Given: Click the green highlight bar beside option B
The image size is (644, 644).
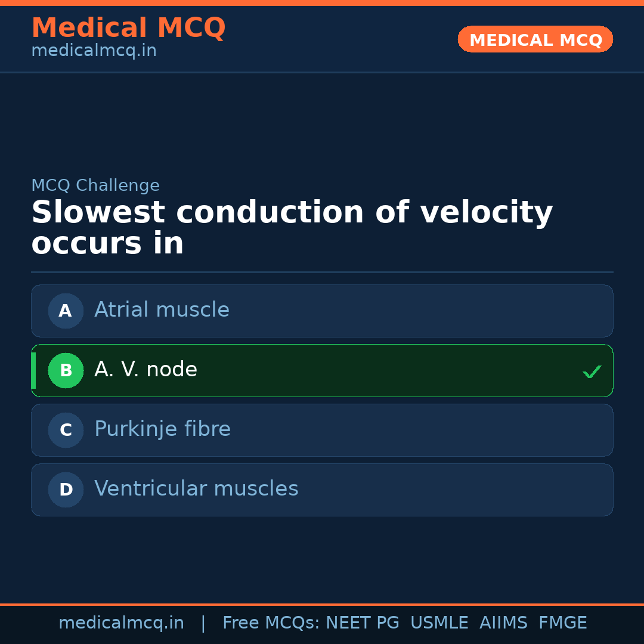Looking at the screenshot, I should coord(34,370).
